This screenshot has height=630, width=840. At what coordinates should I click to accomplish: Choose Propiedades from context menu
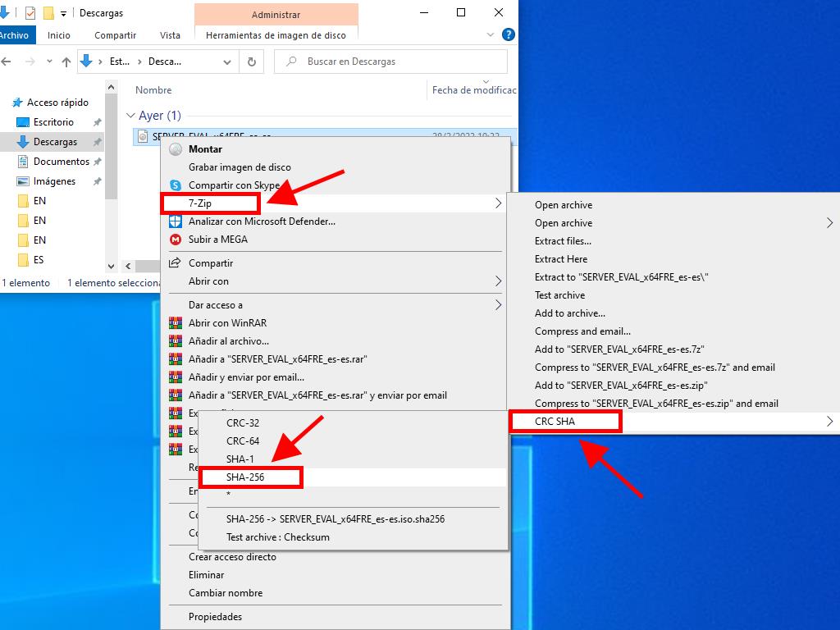click(x=215, y=617)
